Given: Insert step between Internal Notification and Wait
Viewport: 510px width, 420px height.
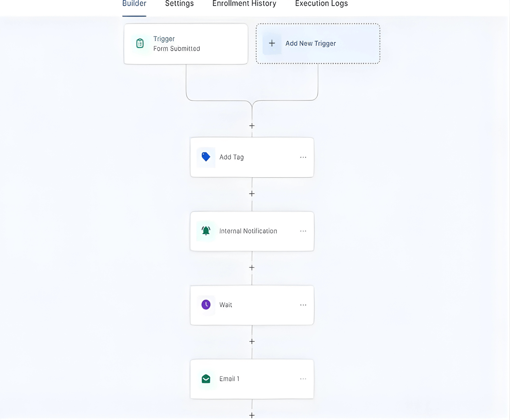Looking at the screenshot, I should [252, 268].
